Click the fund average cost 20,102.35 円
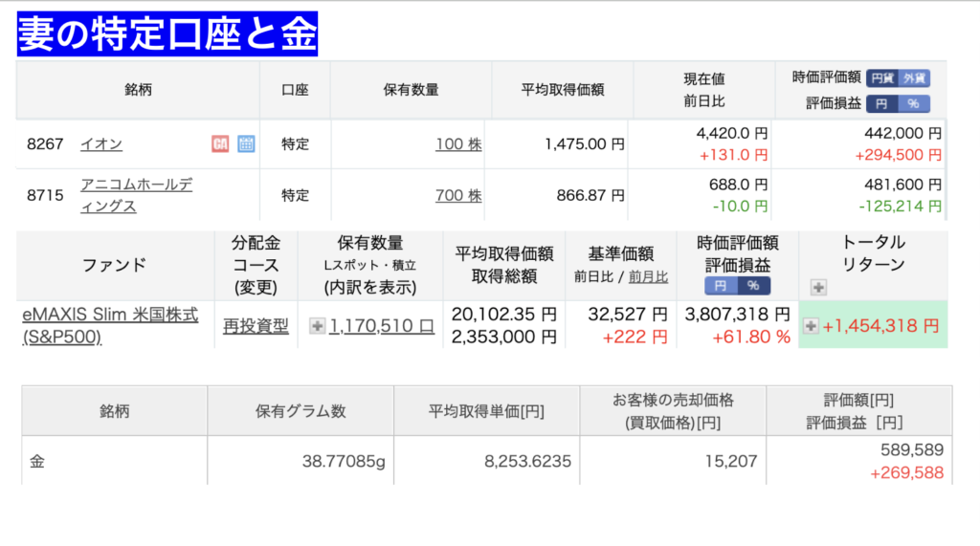Image resolution: width=980 pixels, height=546 pixels. point(504,315)
